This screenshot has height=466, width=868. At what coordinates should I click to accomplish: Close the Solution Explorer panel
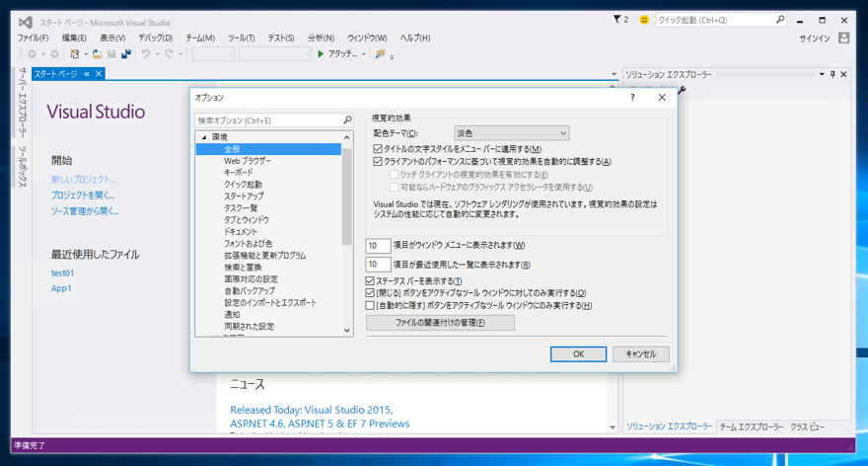[x=843, y=74]
